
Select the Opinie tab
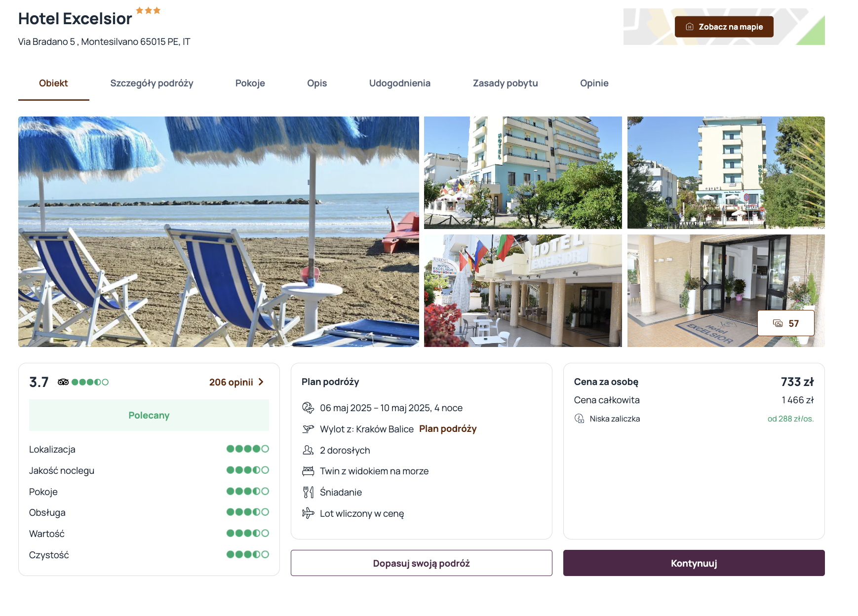594,83
